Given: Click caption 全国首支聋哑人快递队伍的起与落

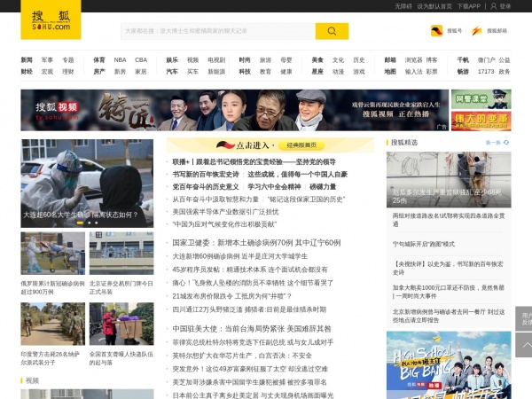Looking at the screenshot, I should 121,358.
